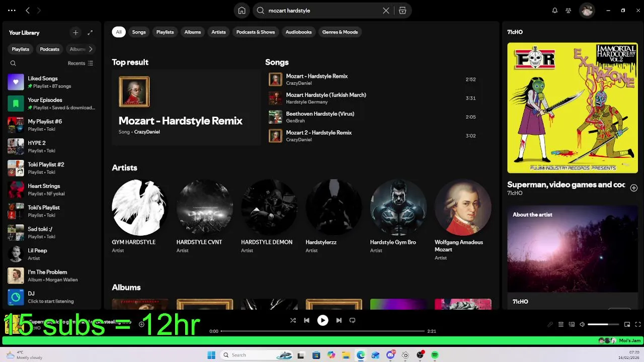Open HARDSTYLE CVNT artist

(204, 216)
